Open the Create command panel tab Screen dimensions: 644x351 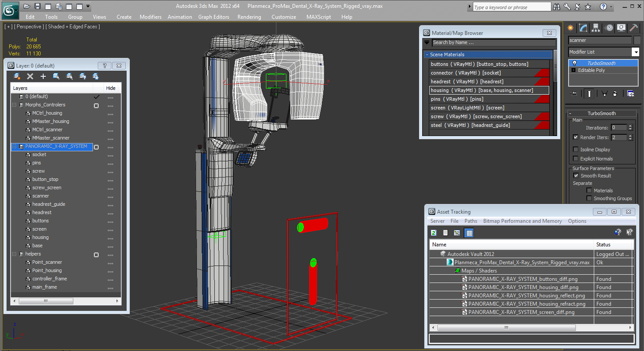(x=570, y=28)
